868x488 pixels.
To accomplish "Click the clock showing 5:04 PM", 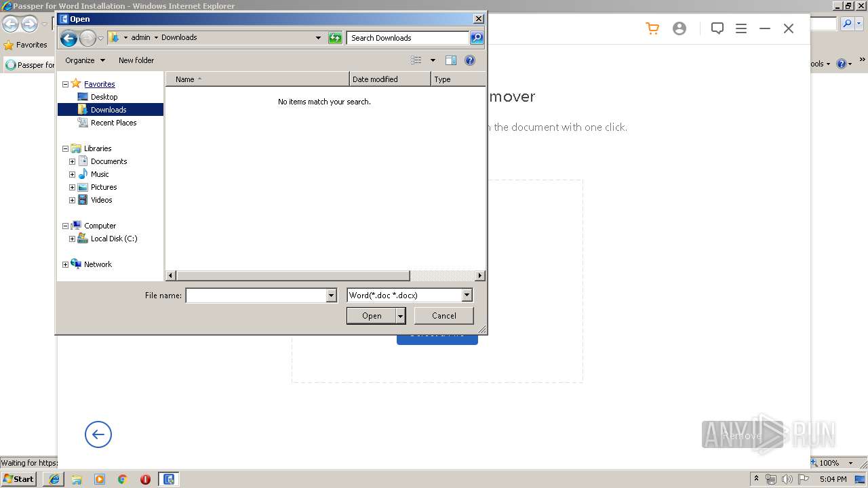I will coord(833,479).
